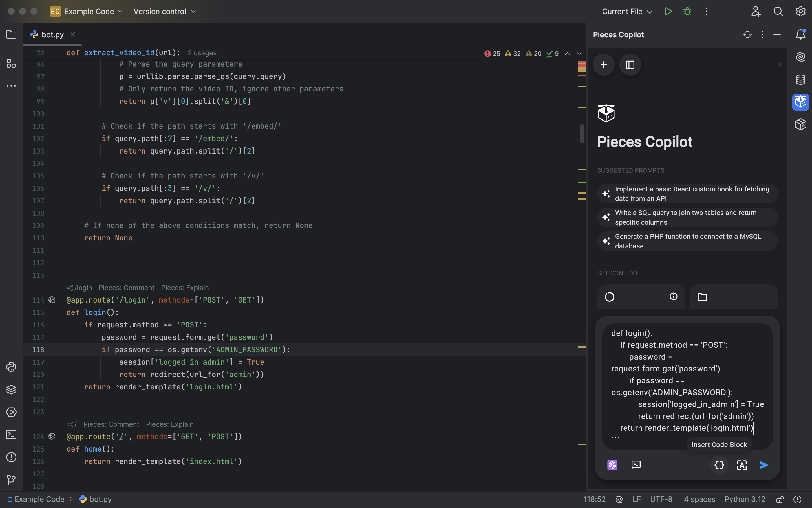The width and height of the screenshot is (812, 508).
Task: Click Pieces: Explain above login route
Action: [x=185, y=288]
